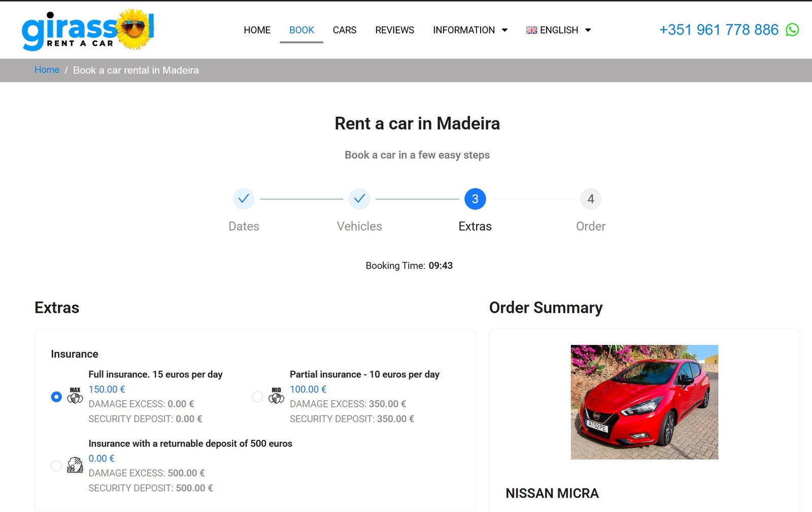Click the MID partial insurance icon
812x512 pixels.
coord(276,396)
